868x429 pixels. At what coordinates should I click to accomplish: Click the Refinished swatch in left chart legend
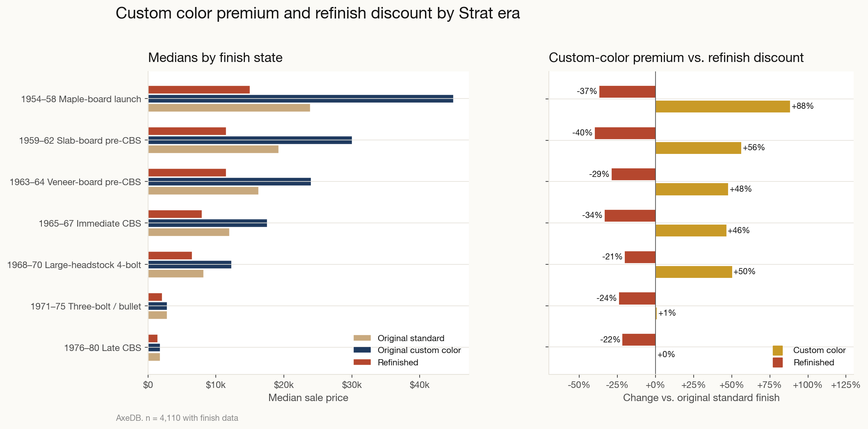(x=362, y=362)
